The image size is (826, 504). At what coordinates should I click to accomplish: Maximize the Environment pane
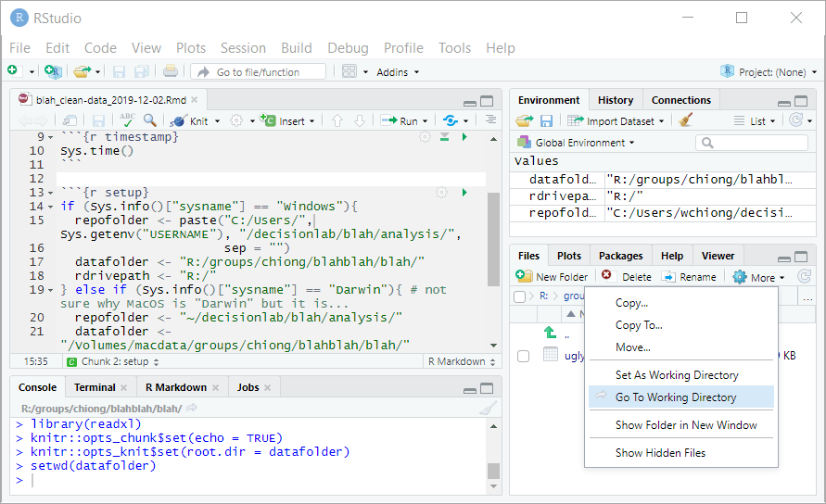[x=801, y=101]
